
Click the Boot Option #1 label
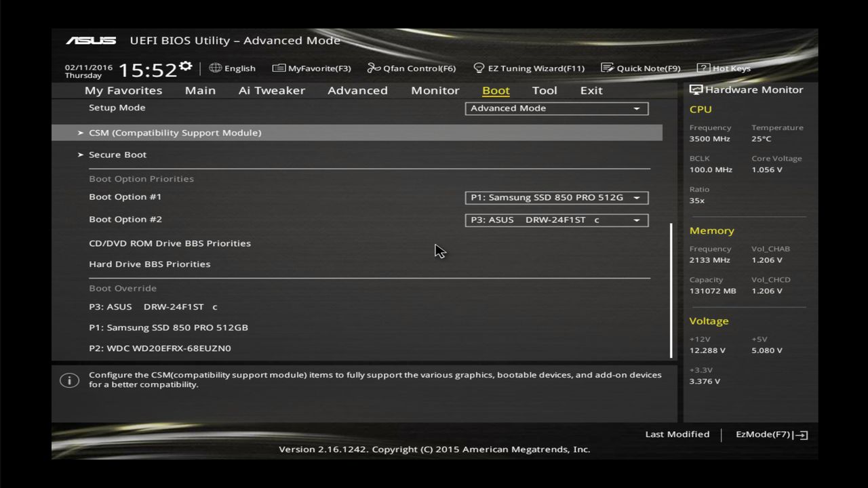pos(125,197)
